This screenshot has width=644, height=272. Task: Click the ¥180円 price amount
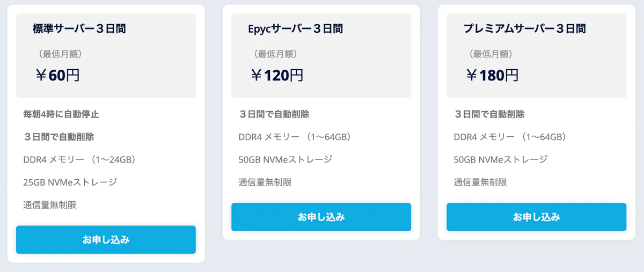(492, 75)
